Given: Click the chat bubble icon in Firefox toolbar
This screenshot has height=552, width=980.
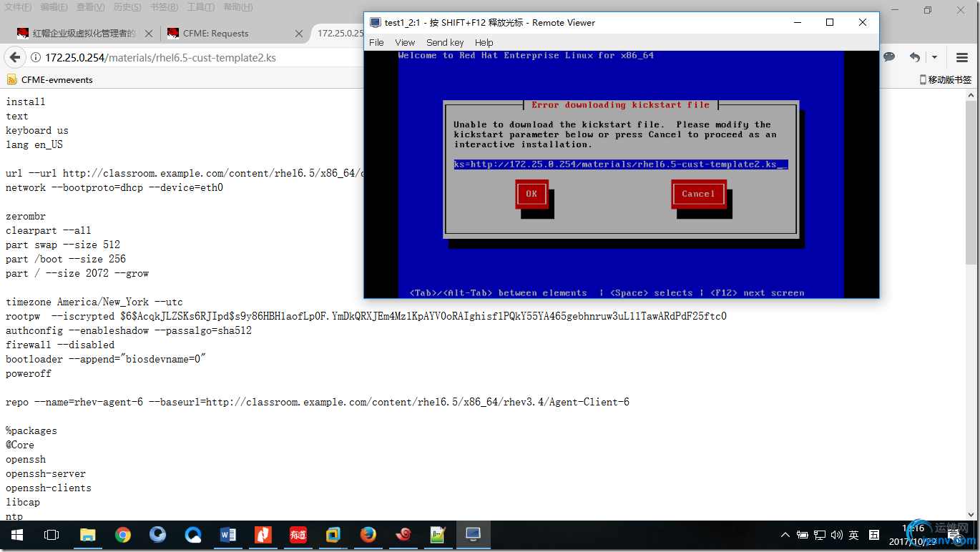Looking at the screenshot, I should [x=889, y=57].
